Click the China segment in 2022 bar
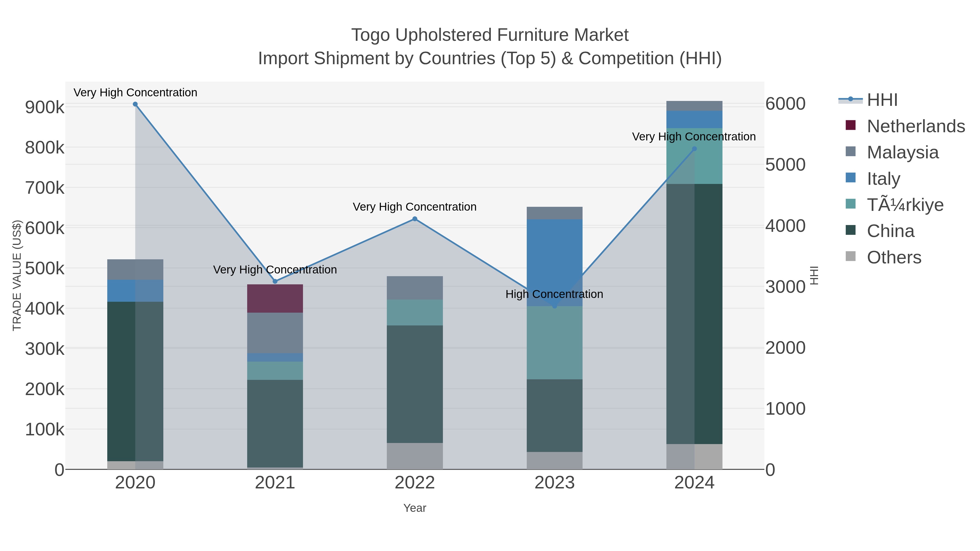This screenshot has height=551, width=980. coord(415,384)
